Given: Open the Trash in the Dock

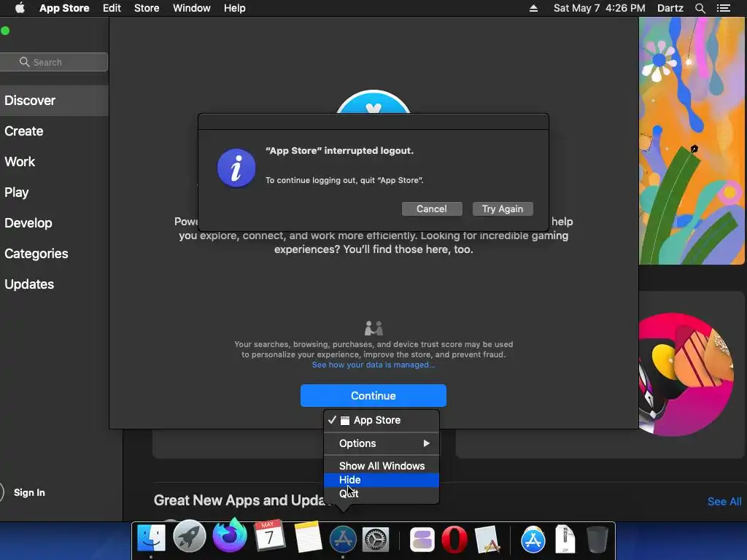Looking at the screenshot, I should tap(597, 540).
